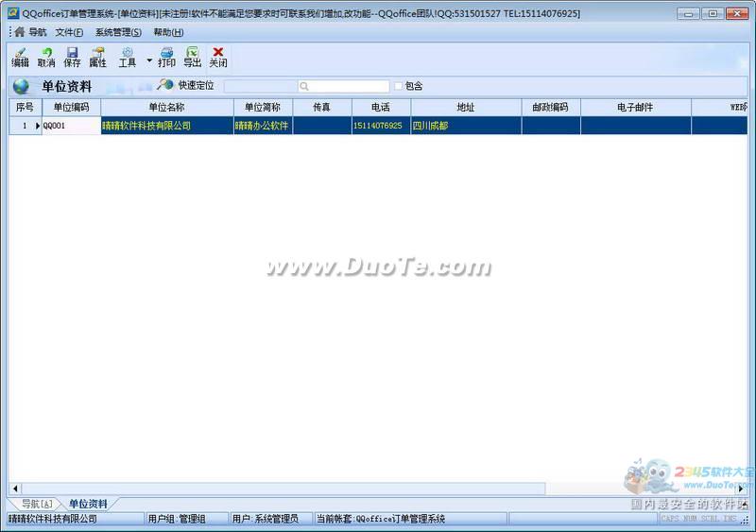
Task: Select the 晴晴办公软件 short name cell
Action: [263, 126]
